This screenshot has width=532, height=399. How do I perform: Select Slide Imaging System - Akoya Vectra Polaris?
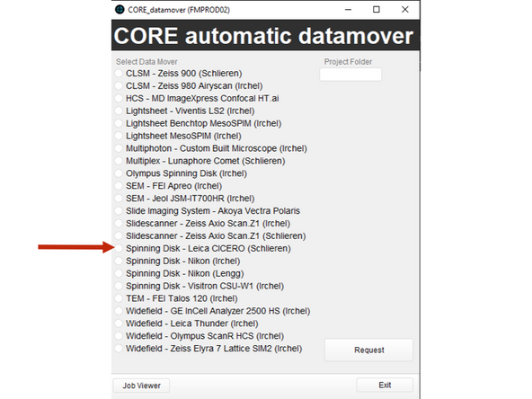(x=119, y=211)
